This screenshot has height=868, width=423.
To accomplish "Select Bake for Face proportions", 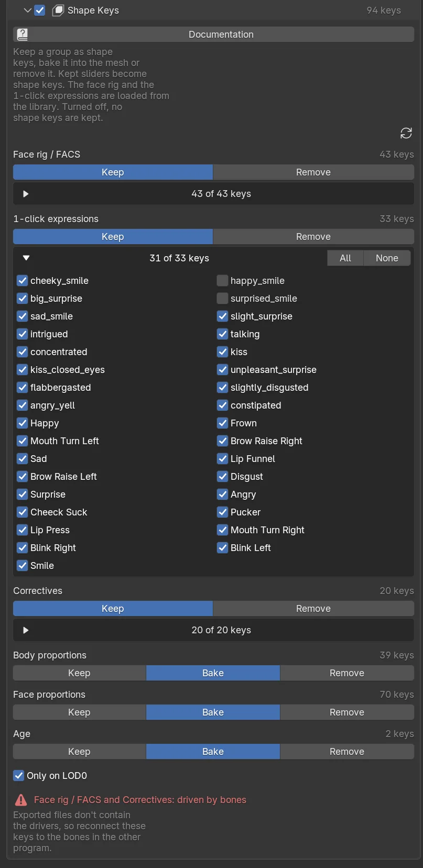I will point(213,712).
